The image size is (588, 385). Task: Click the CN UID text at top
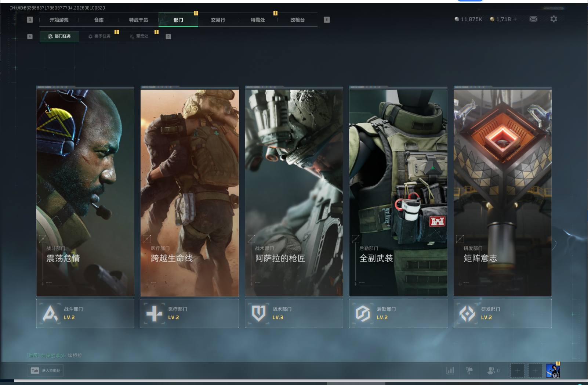coord(57,8)
